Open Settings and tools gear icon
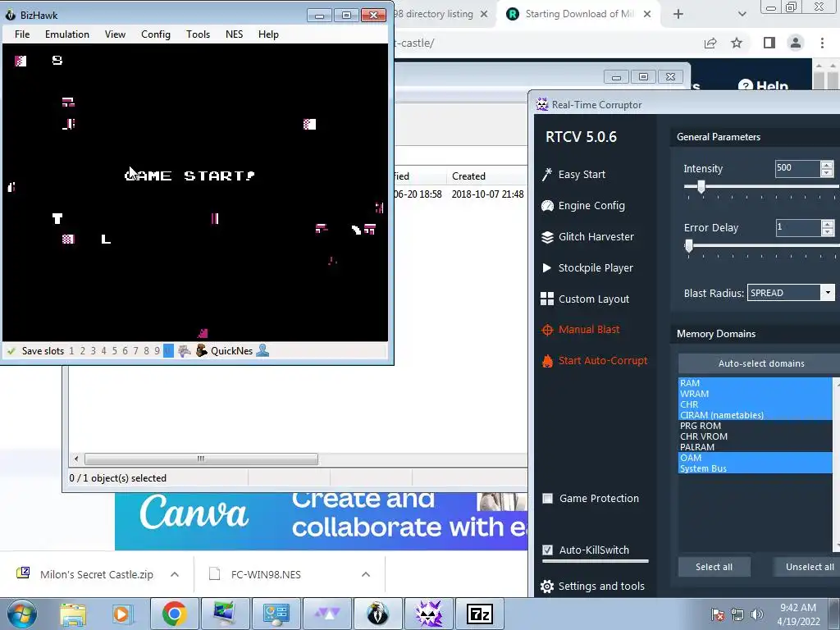Image resolution: width=840 pixels, height=630 pixels. coord(547,587)
